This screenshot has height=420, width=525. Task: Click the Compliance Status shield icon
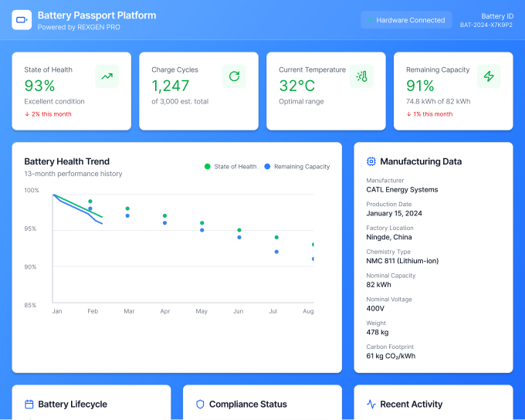(x=200, y=405)
